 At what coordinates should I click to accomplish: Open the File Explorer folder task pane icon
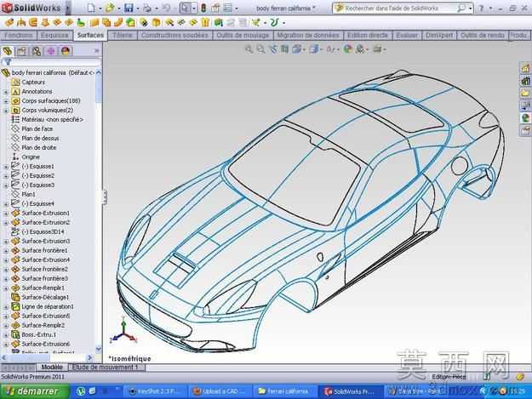525,93
